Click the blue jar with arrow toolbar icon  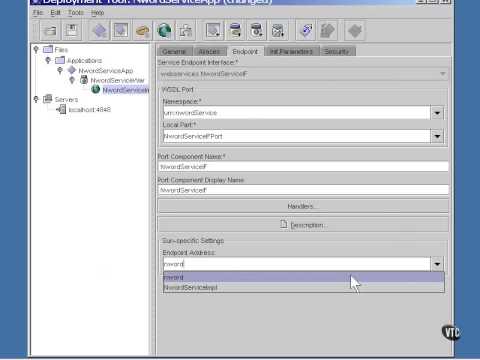tap(235, 31)
